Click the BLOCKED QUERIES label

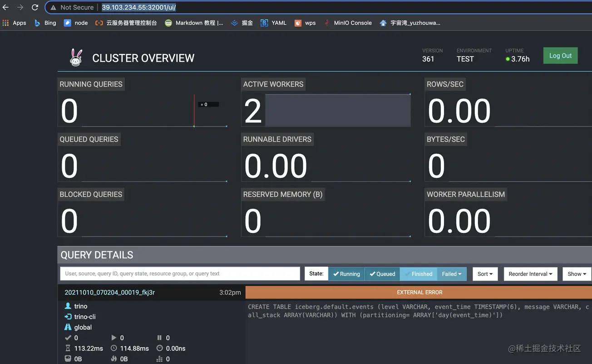[x=91, y=194]
